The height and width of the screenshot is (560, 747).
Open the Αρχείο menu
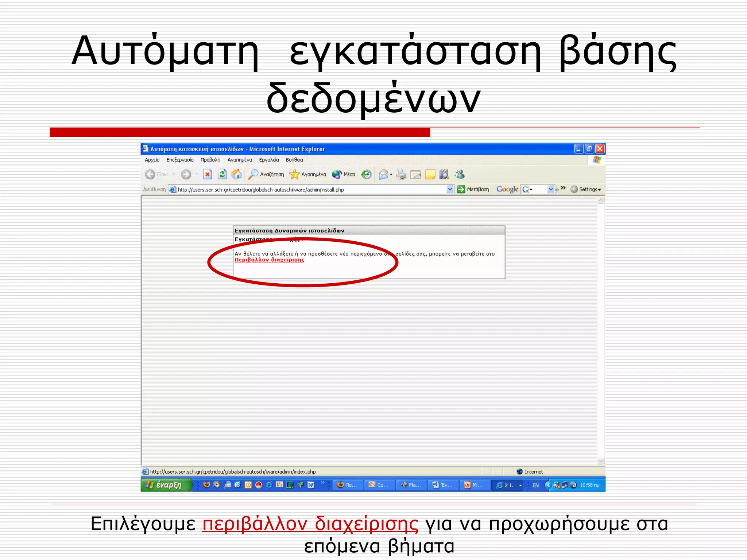pyautogui.click(x=152, y=160)
